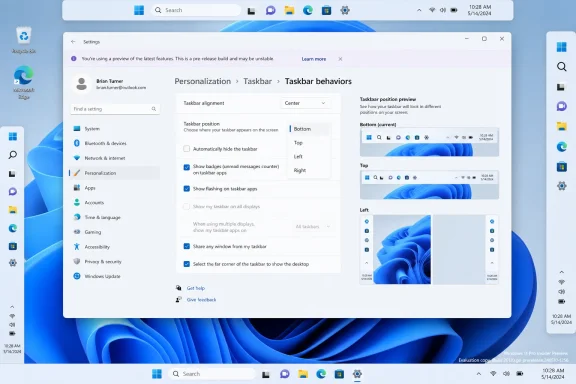Image resolution: width=576 pixels, height=384 pixels.
Task: Open Network & internet settings
Action: click(x=115, y=158)
